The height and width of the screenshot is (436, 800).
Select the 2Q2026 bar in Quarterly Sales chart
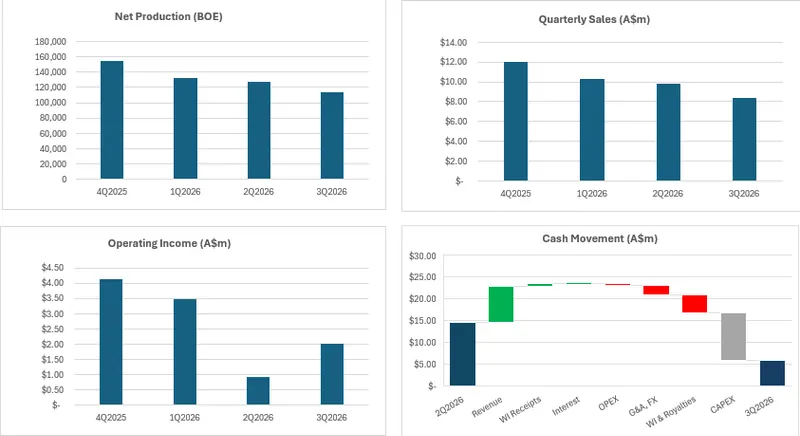(x=668, y=133)
